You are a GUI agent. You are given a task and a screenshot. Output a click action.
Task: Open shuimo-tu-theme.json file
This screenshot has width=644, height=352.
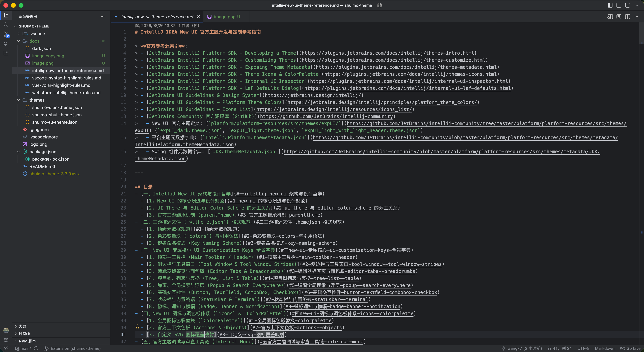pos(61,122)
